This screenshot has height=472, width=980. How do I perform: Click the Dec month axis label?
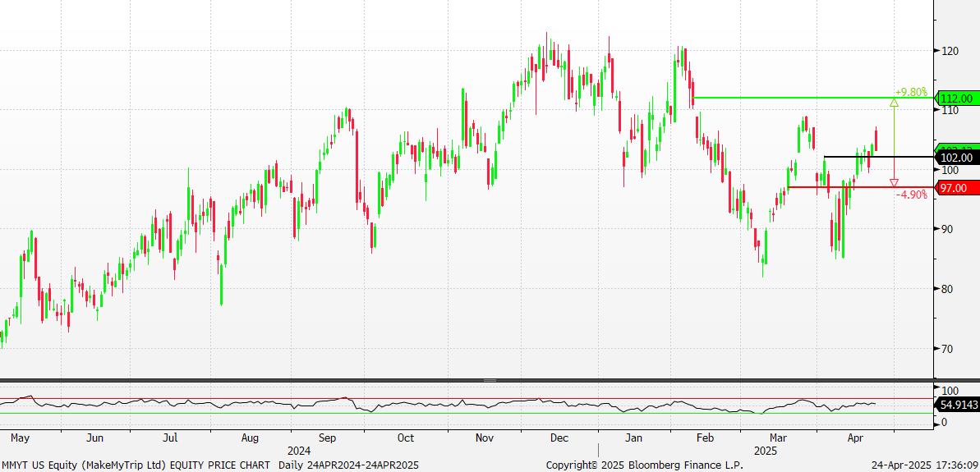(559, 438)
